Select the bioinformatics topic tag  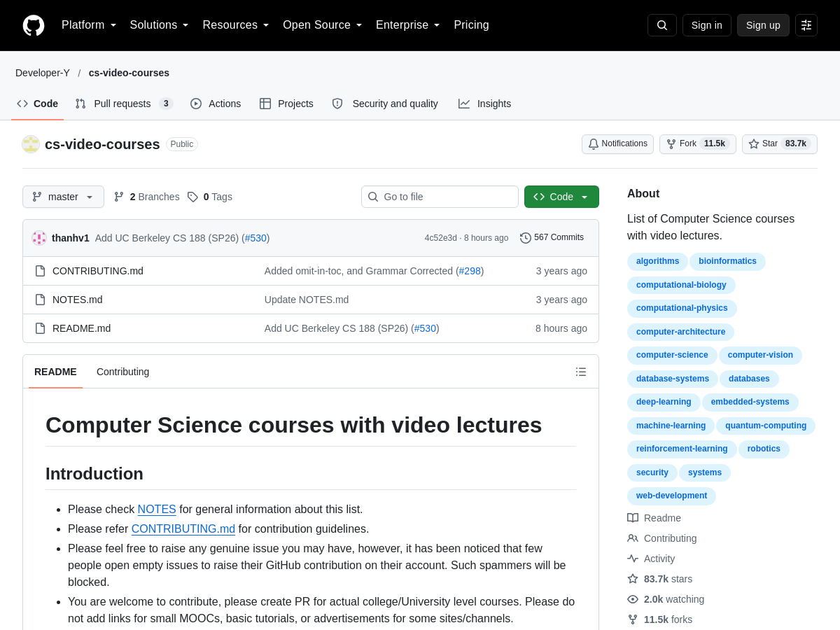(x=727, y=262)
